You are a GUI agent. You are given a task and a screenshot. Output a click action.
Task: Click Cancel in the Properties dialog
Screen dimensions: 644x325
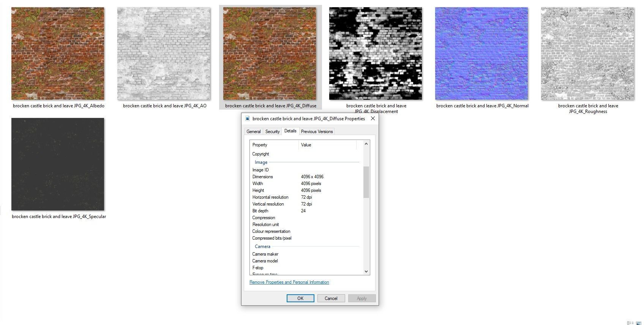click(331, 298)
